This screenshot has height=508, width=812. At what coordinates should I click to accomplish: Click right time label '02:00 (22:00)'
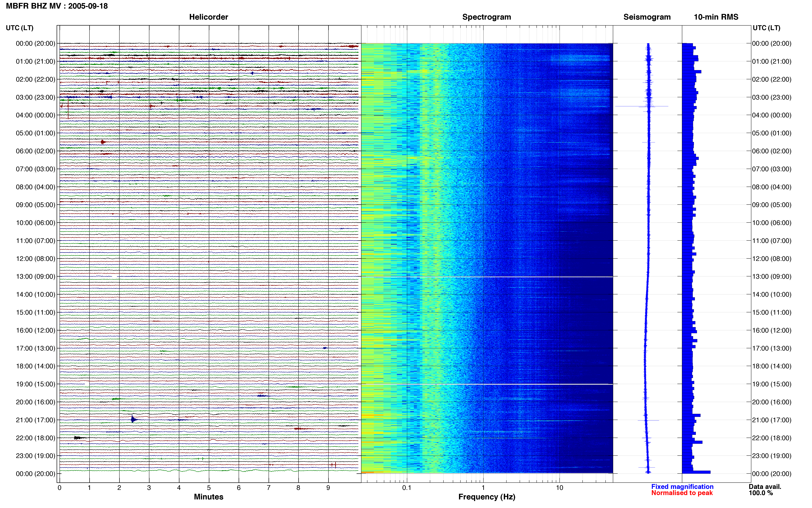(x=772, y=79)
